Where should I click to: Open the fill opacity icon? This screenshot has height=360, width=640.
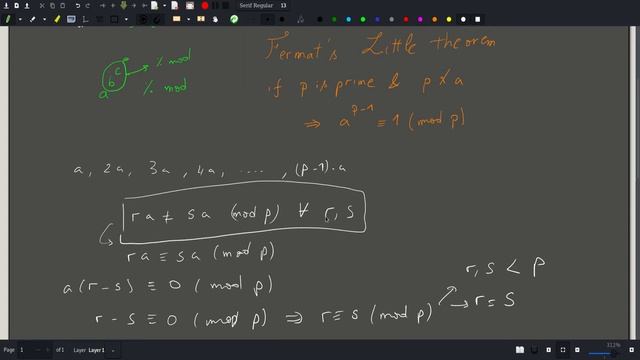coord(301,19)
